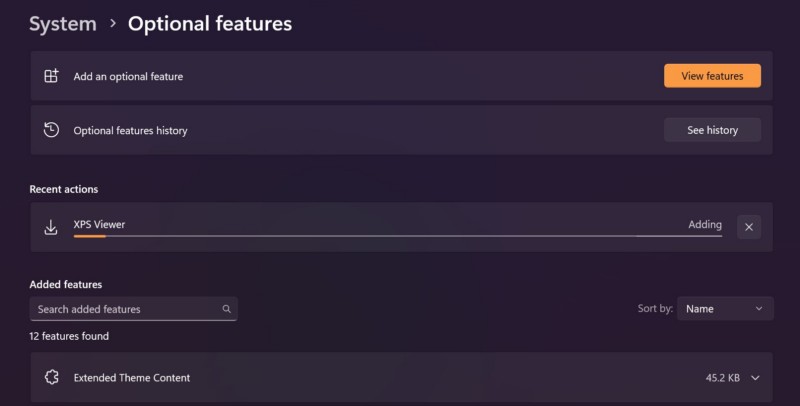Image resolution: width=800 pixels, height=406 pixels.
Task: Click the XPS Viewer download icon
Action: pos(51,227)
